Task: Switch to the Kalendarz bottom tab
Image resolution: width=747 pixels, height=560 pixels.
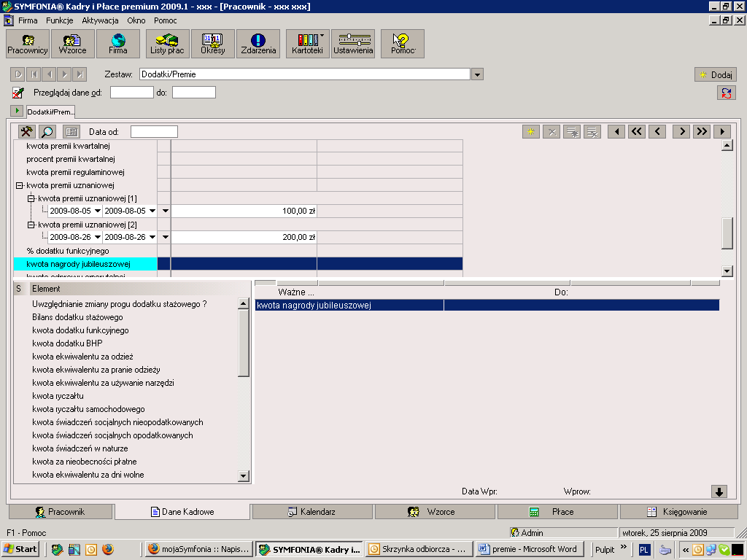Action: coord(312,512)
